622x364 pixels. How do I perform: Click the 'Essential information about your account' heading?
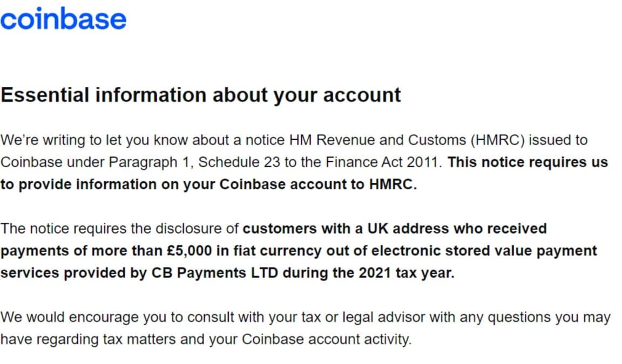201,95
